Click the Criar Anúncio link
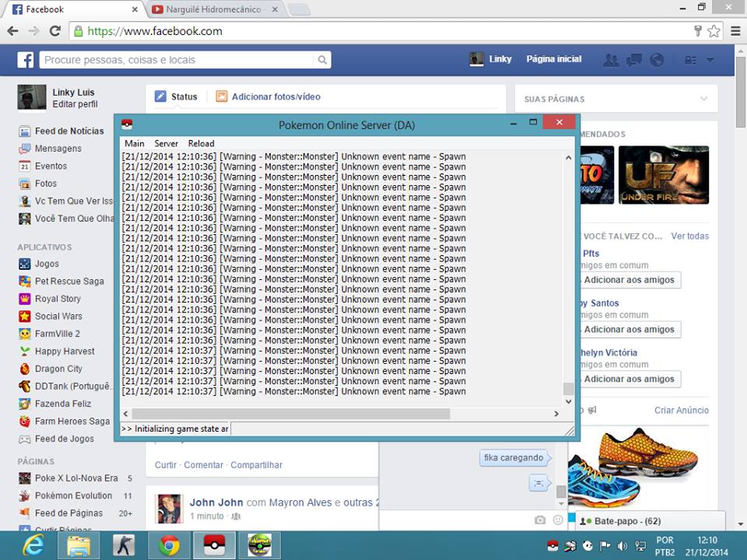This screenshot has height=560, width=747. 682,411
